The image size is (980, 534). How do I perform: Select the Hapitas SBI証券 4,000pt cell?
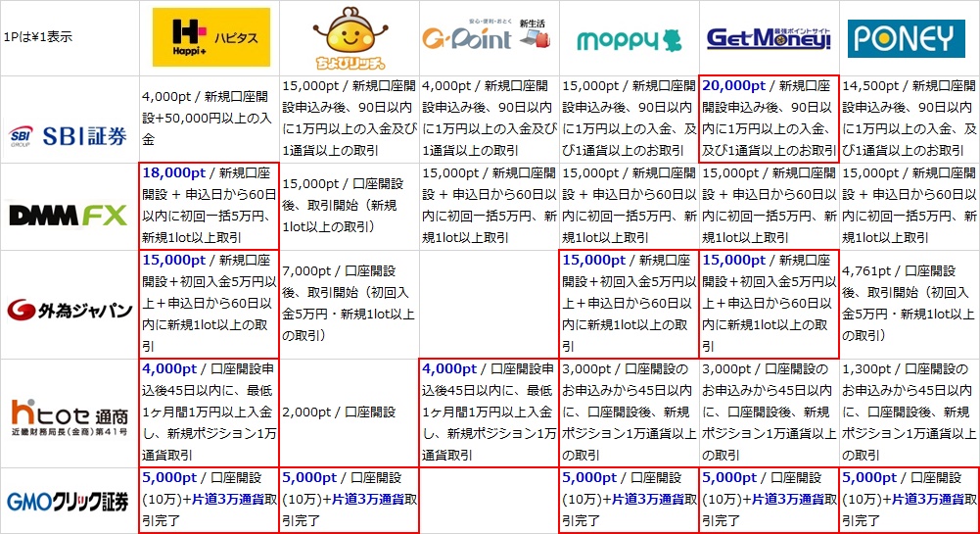(x=210, y=120)
